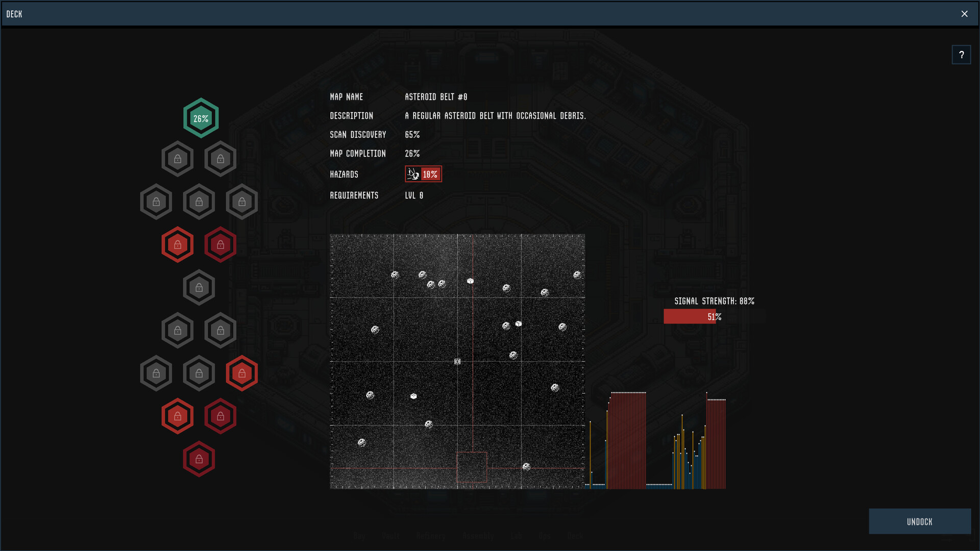Viewport: 980px width, 551px height.
Task: Select the cube beside the asteroid right of center
Action: (519, 323)
